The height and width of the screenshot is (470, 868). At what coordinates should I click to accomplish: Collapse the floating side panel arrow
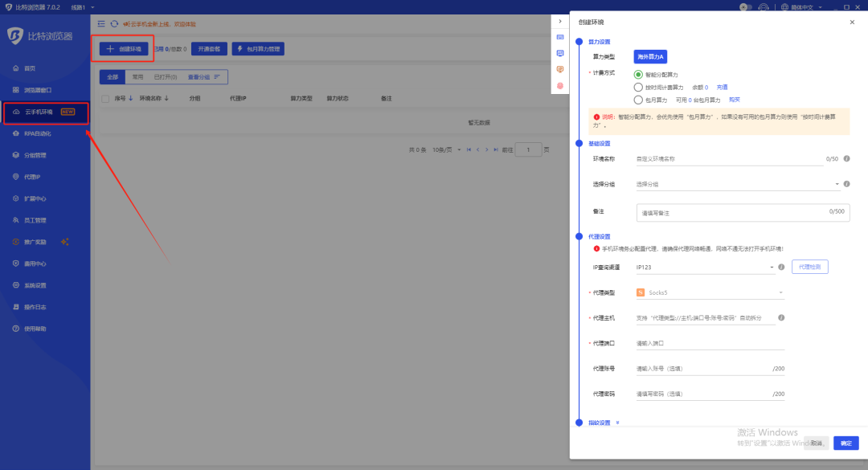pos(560,21)
